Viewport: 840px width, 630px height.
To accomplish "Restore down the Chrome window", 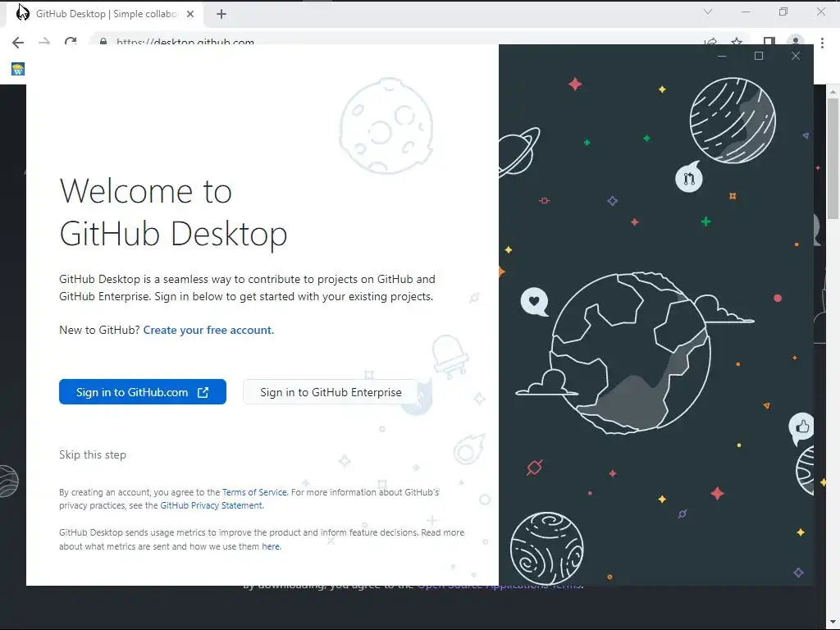I will pos(783,11).
